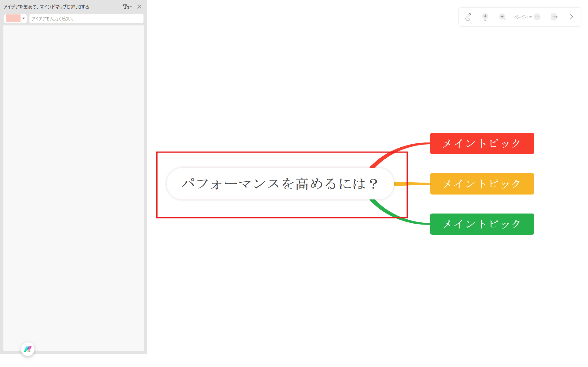Close the idea collection panel

140,6
